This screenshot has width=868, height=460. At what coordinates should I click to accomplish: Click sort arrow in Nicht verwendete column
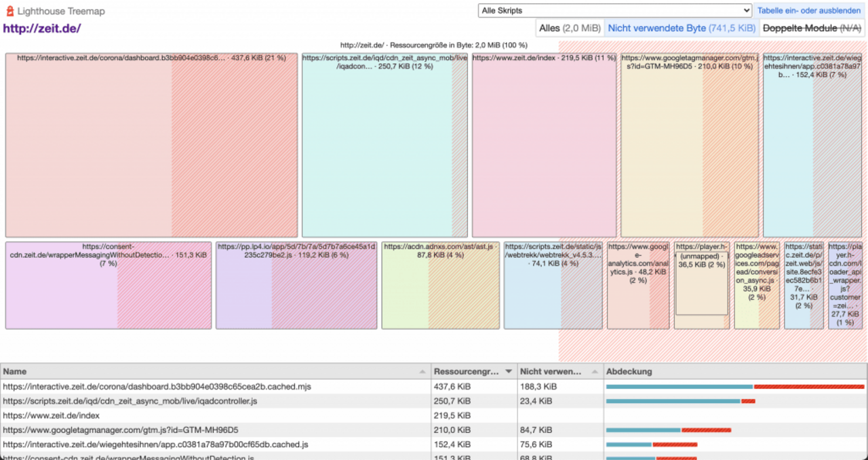pyautogui.click(x=594, y=371)
